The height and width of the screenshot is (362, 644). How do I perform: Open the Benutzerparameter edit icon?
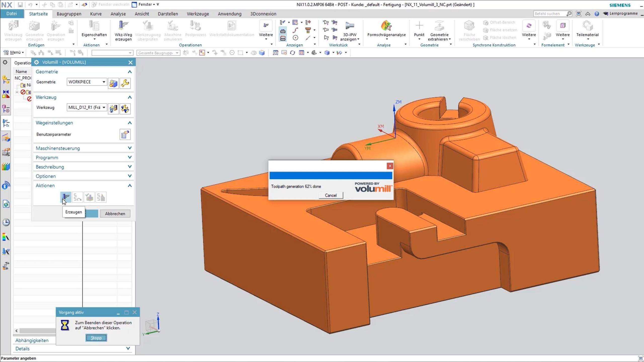(125, 134)
